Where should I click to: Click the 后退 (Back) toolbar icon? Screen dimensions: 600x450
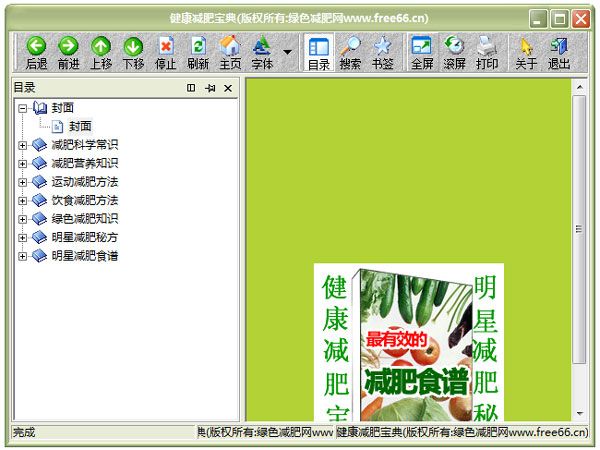(x=36, y=53)
